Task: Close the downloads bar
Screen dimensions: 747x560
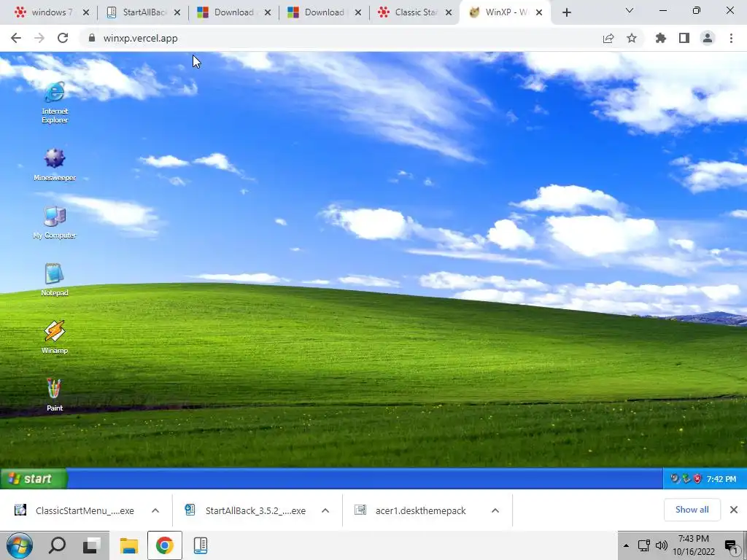Action: pyautogui.click(x=734, y=510)
